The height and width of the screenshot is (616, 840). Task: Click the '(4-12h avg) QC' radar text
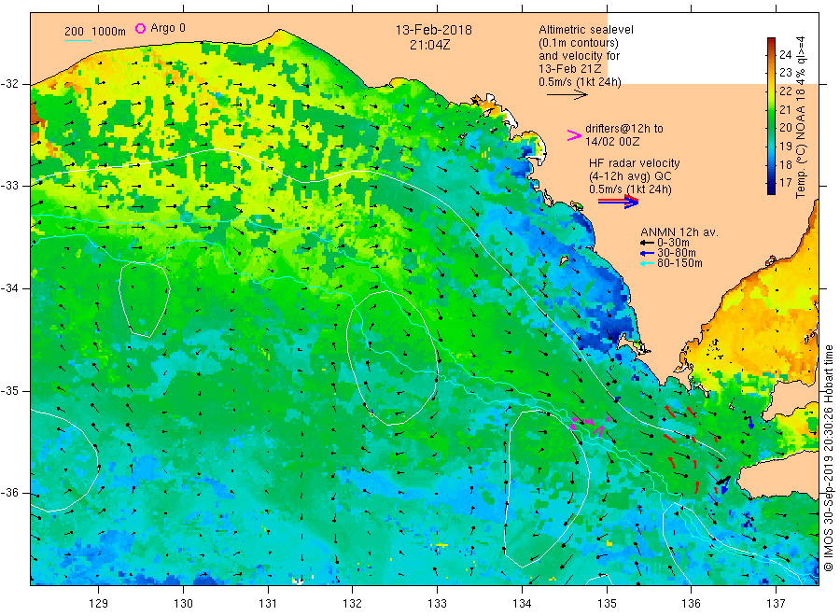click(629, 176)
